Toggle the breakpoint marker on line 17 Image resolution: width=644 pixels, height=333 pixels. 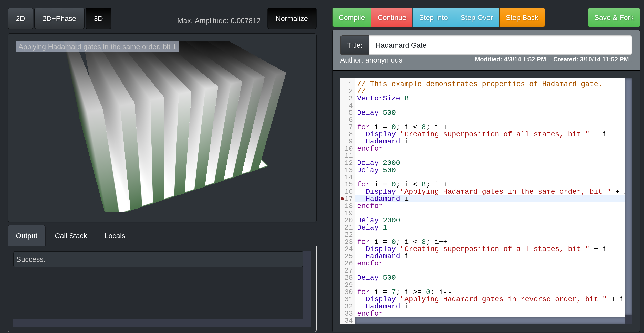[x=342, y=199]
